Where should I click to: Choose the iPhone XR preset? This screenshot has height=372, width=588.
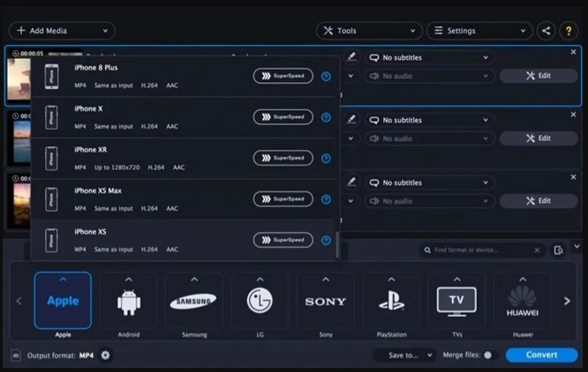182,158
